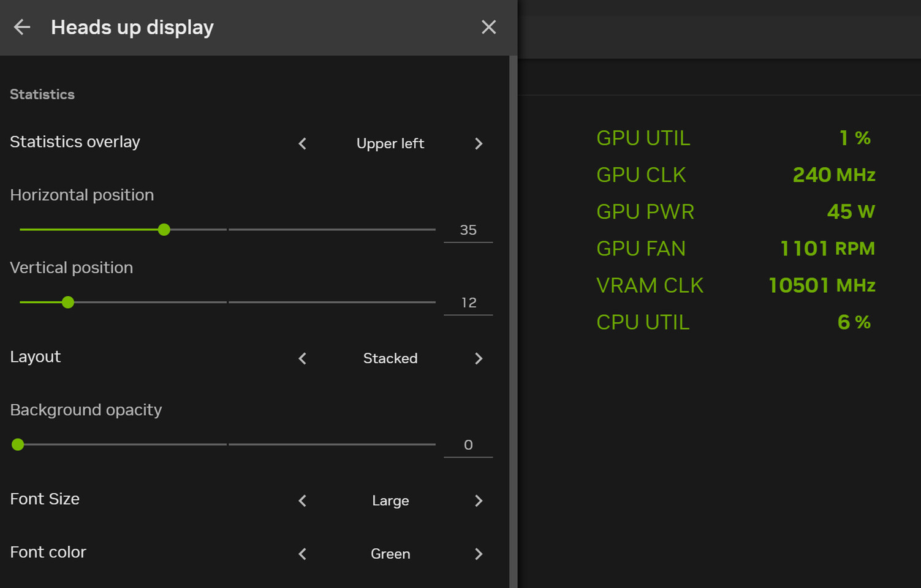Change Font color from Green using right arrow
This screenshot has height=588, width=921.
pyautogui.click(x=479, y=554)
